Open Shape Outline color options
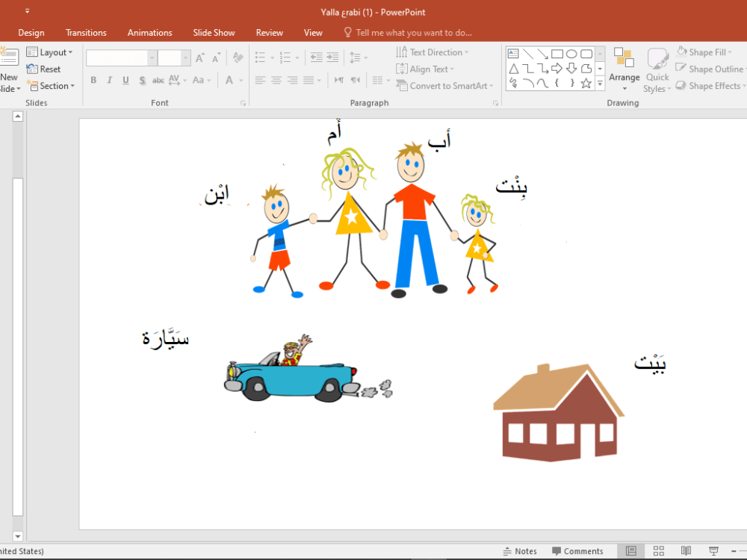Screen dimensions: 747x560 (710, 69)
